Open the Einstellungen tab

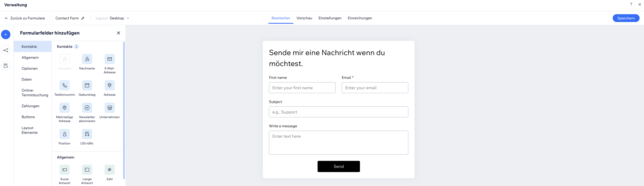(330, 18)
